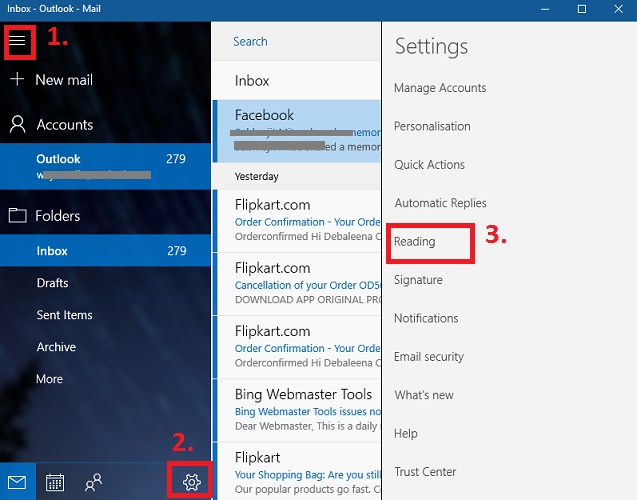
Task: Close the Mail window
Action: [618, 9]
